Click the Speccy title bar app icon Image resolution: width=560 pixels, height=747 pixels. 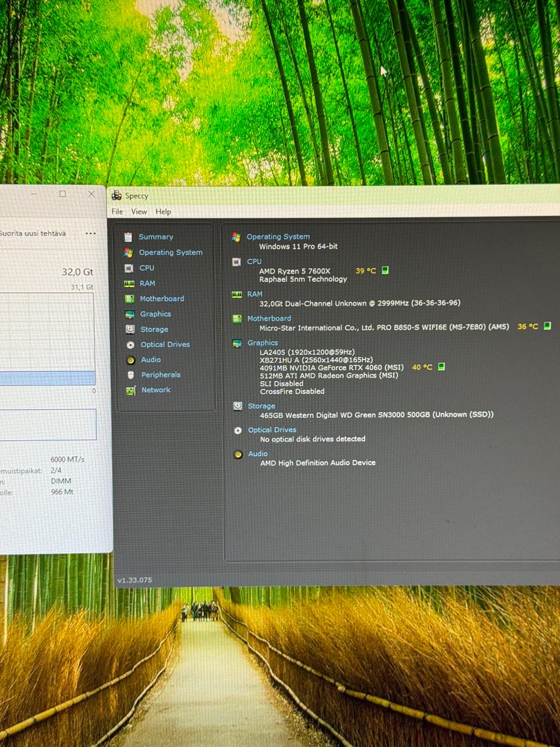[x=117, y=196]
